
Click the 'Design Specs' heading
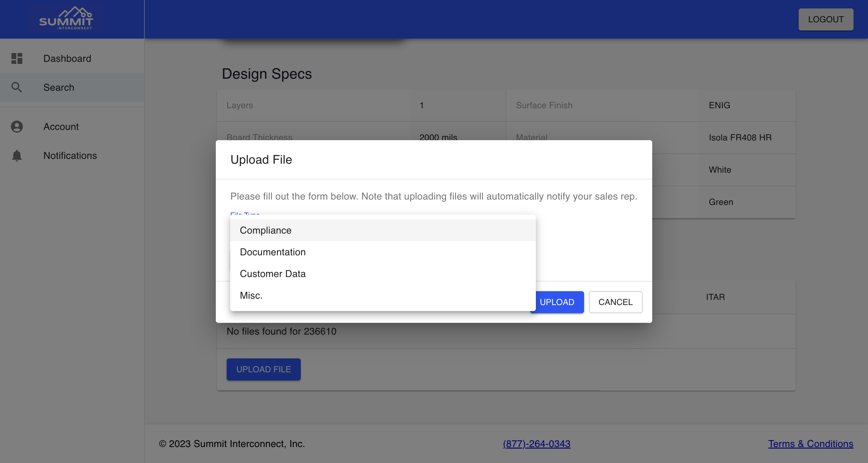(x=267, y=74)
